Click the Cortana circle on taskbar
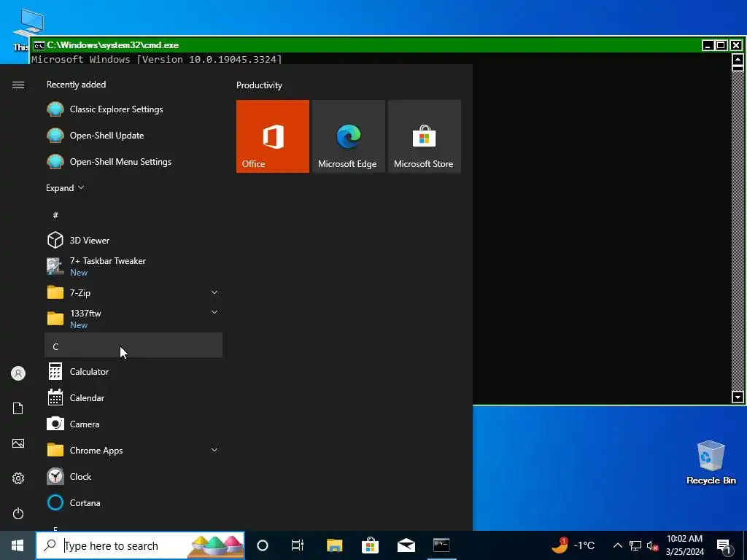This screenshot has height=560, width=747. (263, 545)
